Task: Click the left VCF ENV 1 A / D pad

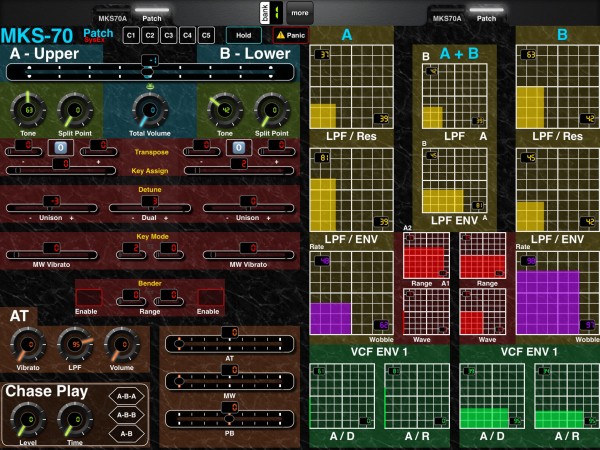Action: click(x=342, y=396)
